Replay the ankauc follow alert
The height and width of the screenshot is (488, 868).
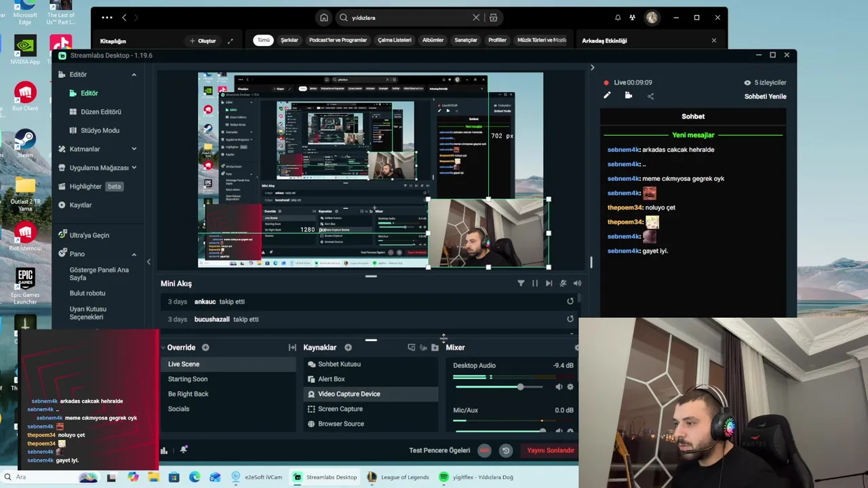point(570,302)
